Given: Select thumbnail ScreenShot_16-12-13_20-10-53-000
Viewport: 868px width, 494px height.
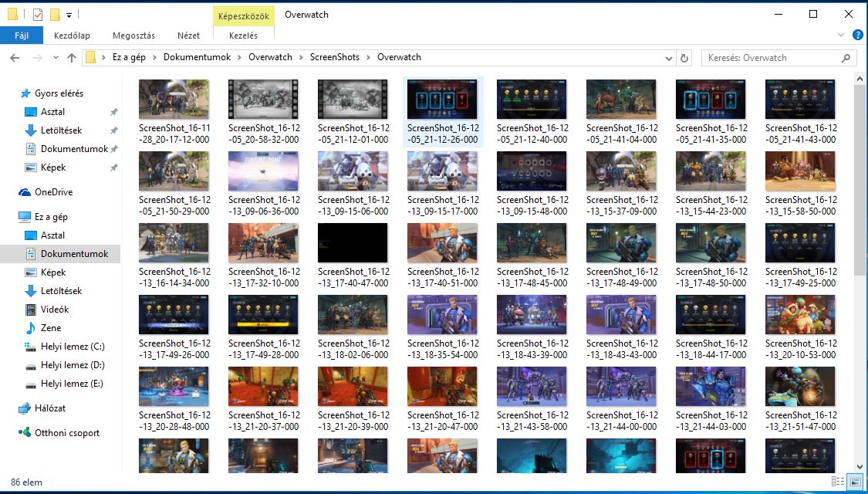Looking at the screenshot, I should [x=800, y=315].
